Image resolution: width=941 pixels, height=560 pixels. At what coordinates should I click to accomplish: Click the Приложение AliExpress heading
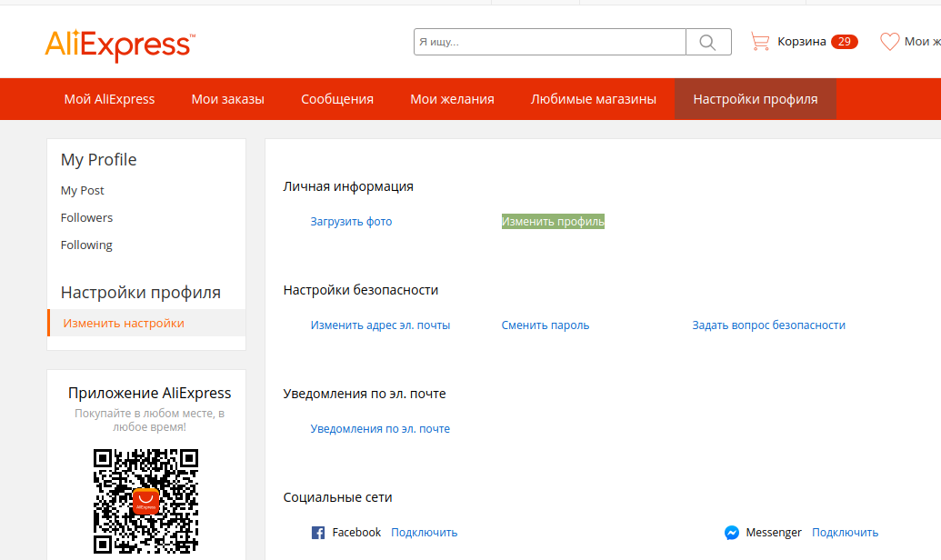click(x=149, y=393)
